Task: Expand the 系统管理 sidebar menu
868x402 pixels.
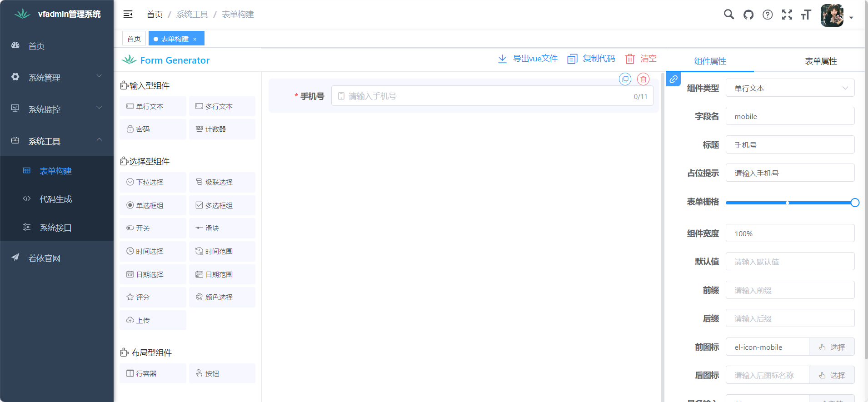Action: (57, 78)
